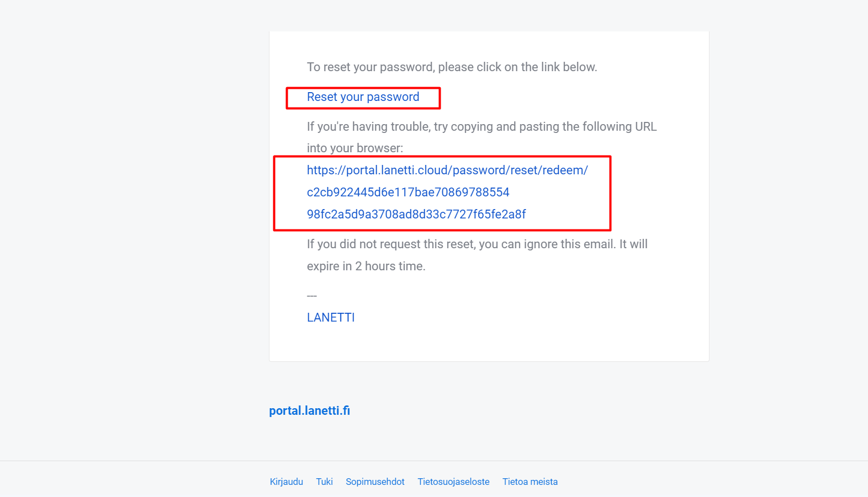Click the URL line starting with c2cb922445d6
Screen dimensions: 868x497
click(x=408, y=193)
